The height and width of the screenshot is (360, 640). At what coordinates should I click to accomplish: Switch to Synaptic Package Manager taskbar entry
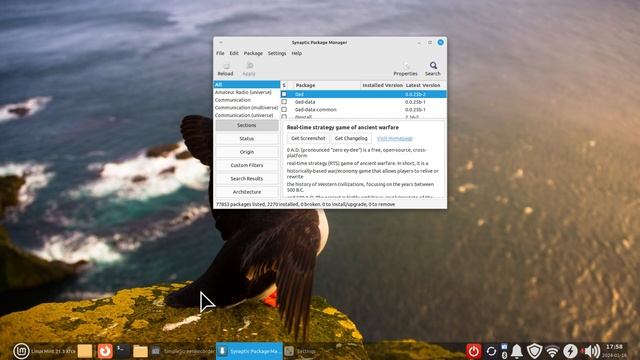pyautogui.click(x=249, y=351)
